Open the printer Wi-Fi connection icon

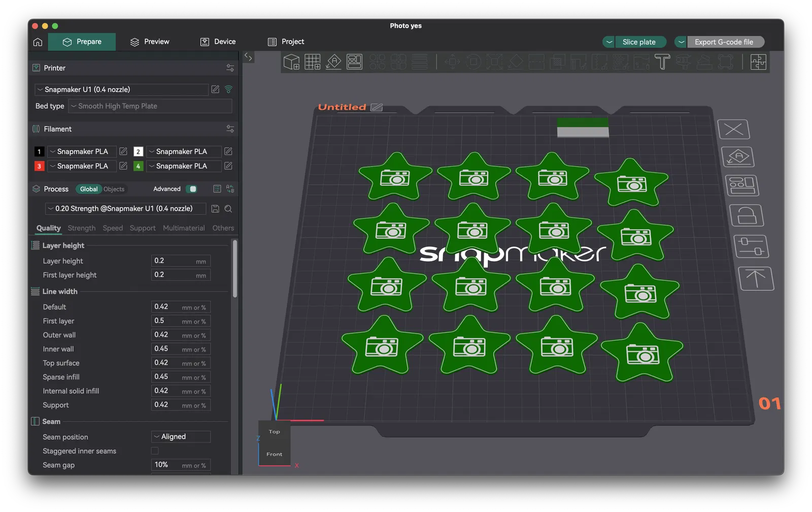(229, 89)
